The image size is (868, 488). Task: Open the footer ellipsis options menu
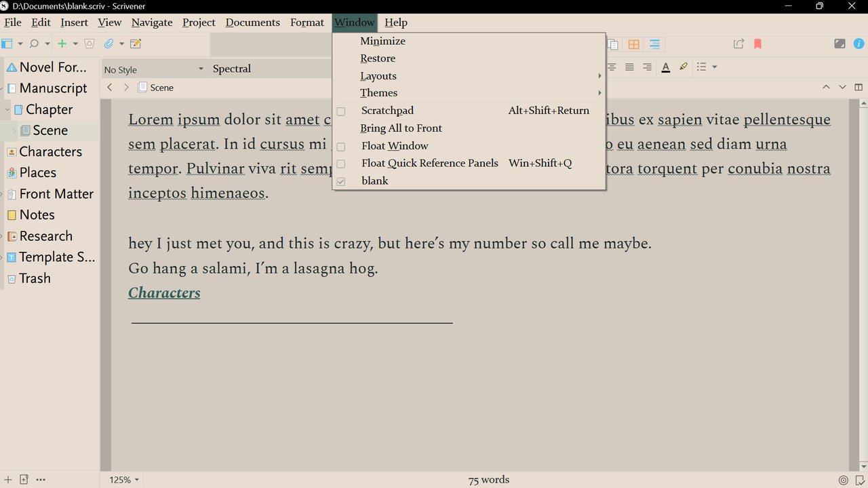click(x=41, y=480)
